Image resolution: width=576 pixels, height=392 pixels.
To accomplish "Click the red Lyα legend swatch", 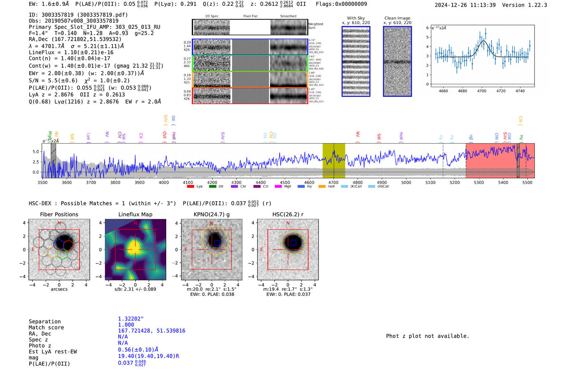I will pyautogui.click(x=190, y=186).
